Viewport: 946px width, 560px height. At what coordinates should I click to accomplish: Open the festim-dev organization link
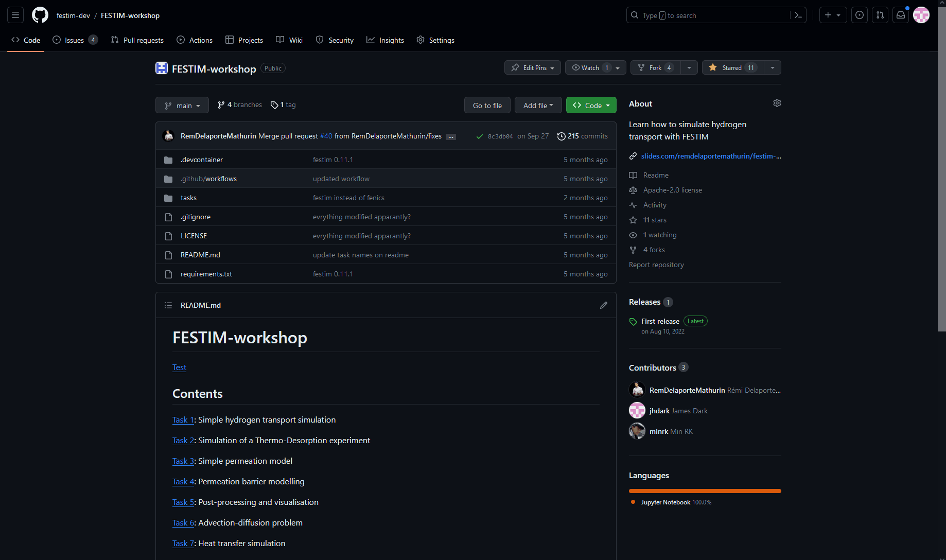coord(73,15)
